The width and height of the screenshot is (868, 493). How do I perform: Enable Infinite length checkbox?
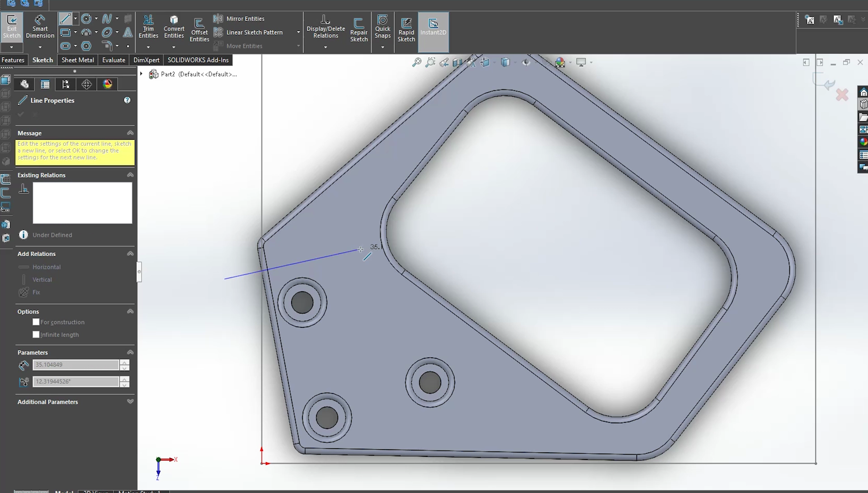pos(36,334)
